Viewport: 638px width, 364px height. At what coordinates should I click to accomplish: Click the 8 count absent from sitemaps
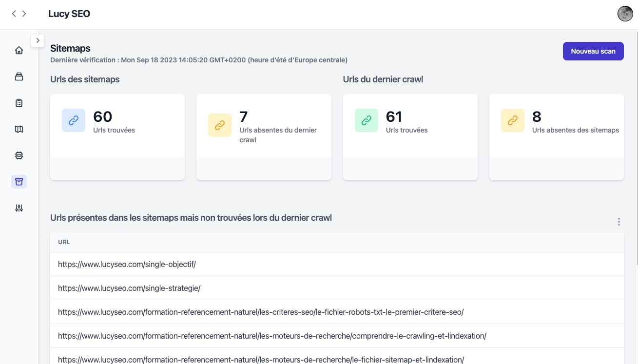point(537,116)
